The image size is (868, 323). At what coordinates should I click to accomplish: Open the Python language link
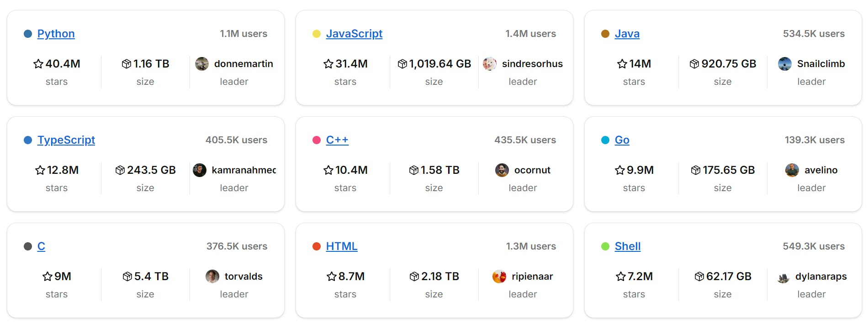56,34
